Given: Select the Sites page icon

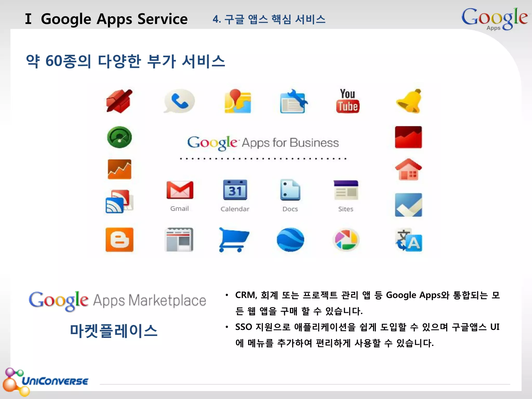Looking at the screenshot, I should [x=346, y=190].
